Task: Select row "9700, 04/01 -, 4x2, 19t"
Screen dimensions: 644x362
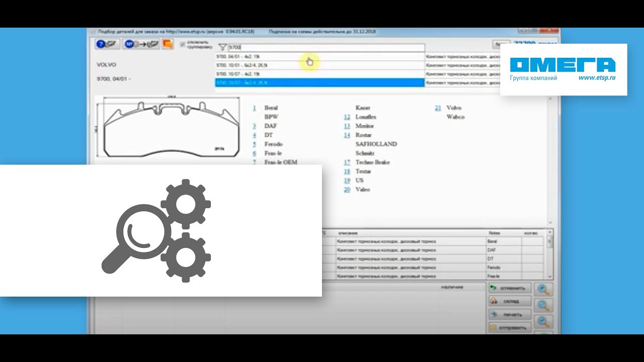Action: pyautogui.click(x=320, y=57)
